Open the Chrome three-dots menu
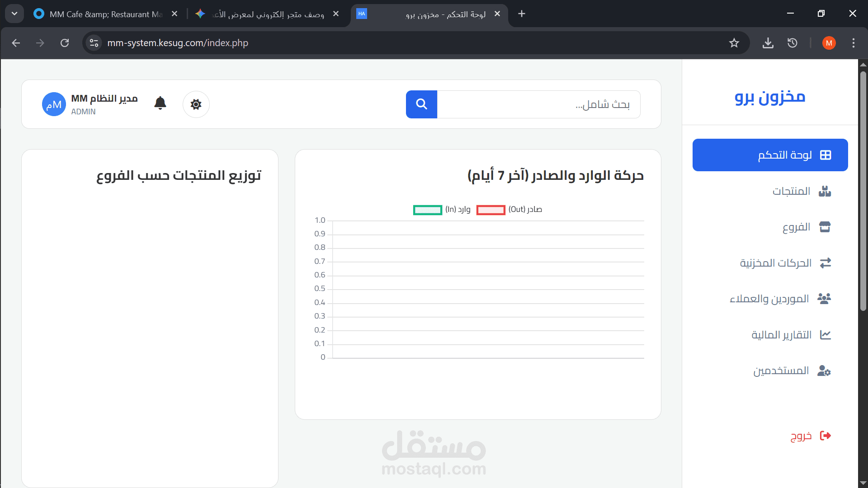This screenshot has height=488, width=868. pos(853,43)
